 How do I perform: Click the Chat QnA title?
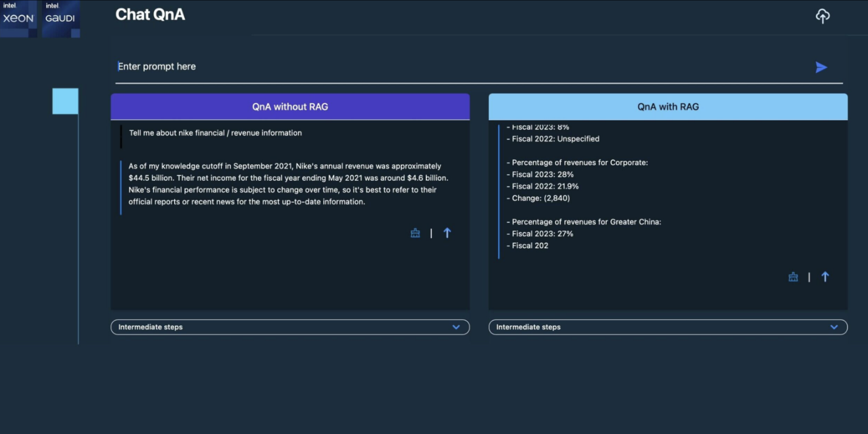tap(150, 15)
